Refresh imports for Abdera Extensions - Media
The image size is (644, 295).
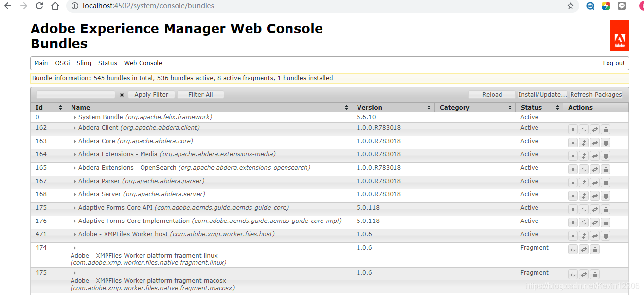(584, 156)
